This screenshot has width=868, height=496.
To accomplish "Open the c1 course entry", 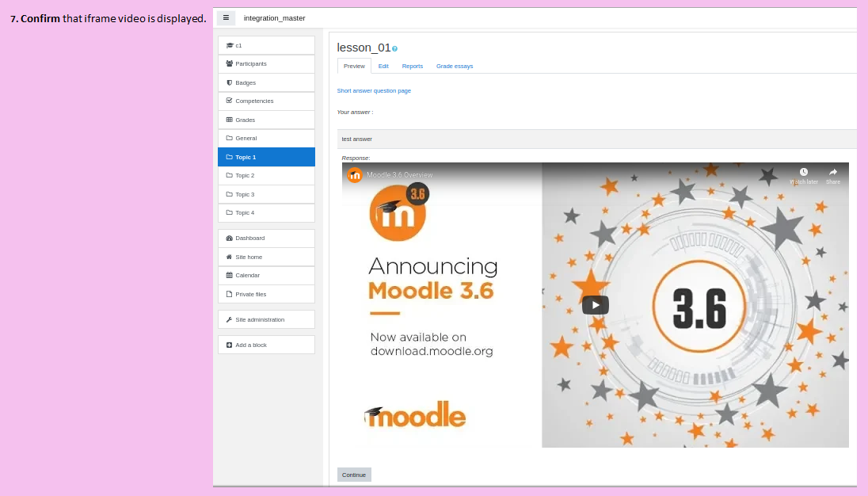I will pyautogui.click(x=266, y=45).
